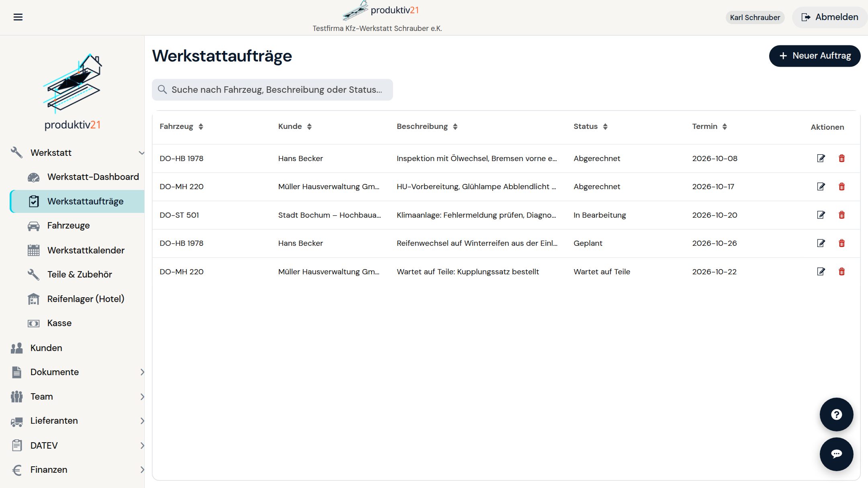Edit the Klimaanlage order for DO-ST 501

tap(821, 215)
